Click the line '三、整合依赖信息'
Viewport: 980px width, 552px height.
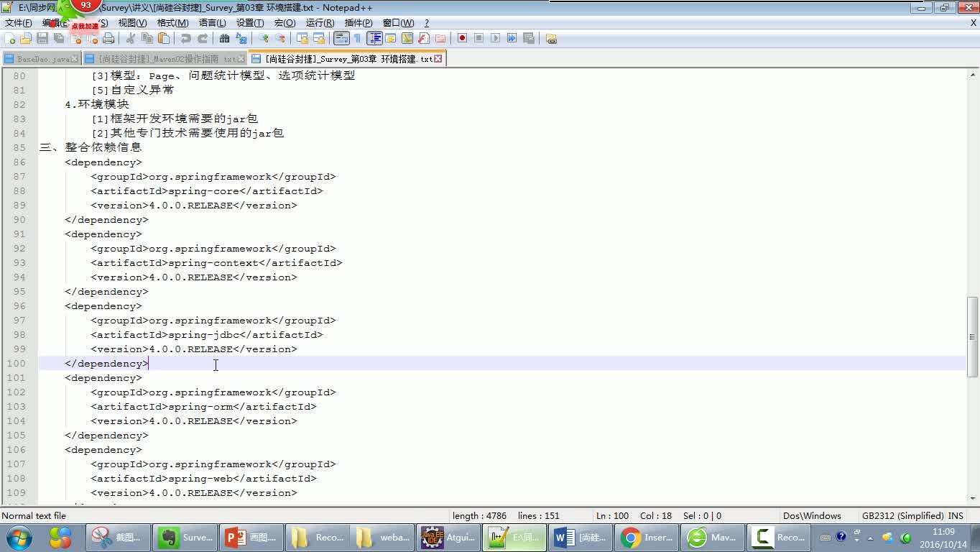pos(91,147)
